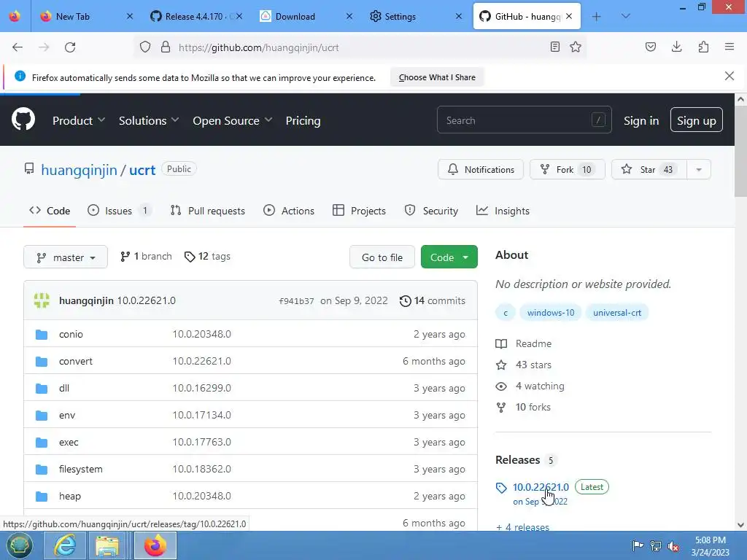Fork the repository
The height and width of the screenshot is (560, 747).
(x=568, y=169)
